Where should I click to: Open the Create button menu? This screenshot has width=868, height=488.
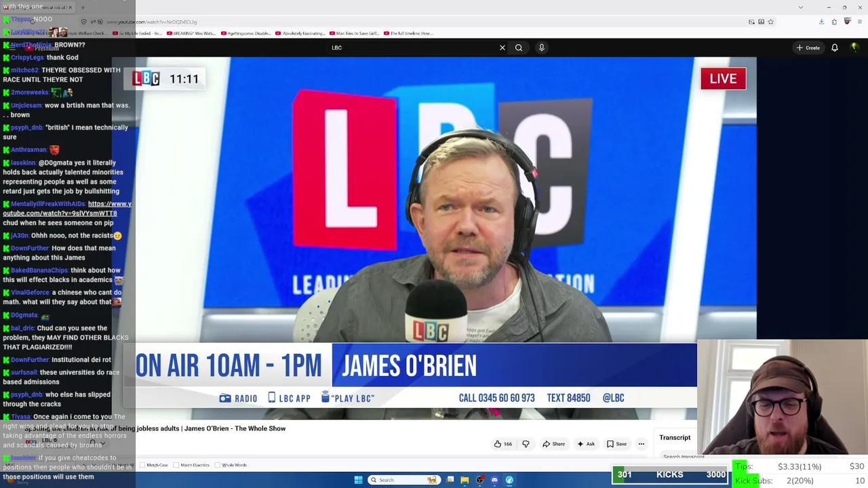pyautogui.click(x=808, y=47)
